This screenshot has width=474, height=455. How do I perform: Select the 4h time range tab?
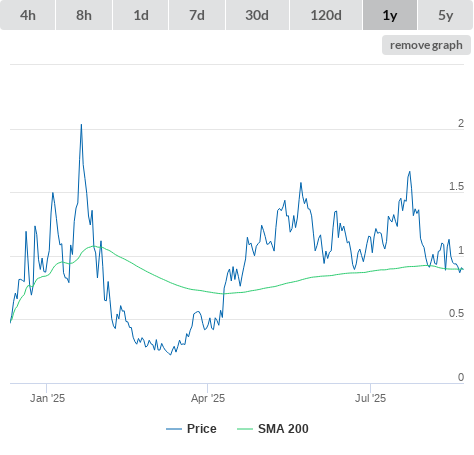click(x=28, y=15)
